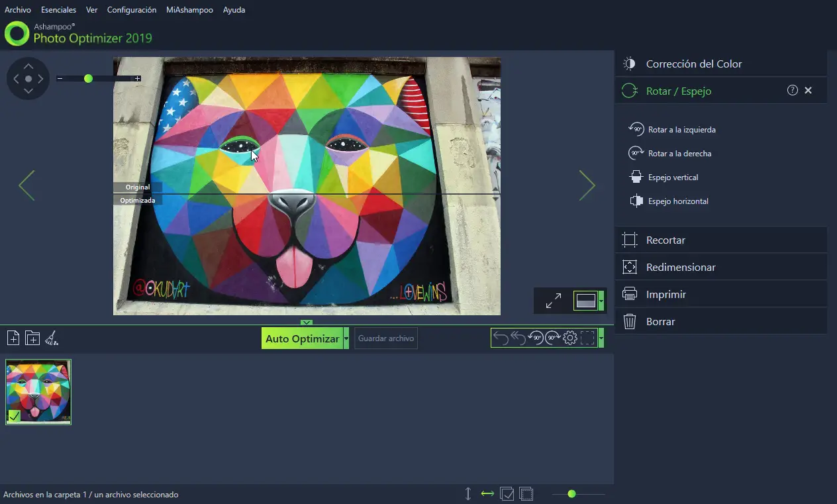Toggle fullscreen preview with diagonal arrows icon
This screenshot has height=504, width=837.
point(554,301)
